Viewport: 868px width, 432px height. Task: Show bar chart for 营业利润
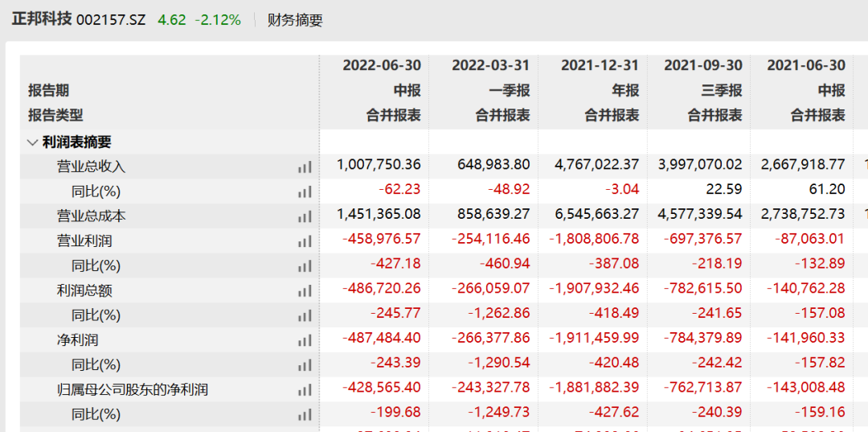coord(305,241)
